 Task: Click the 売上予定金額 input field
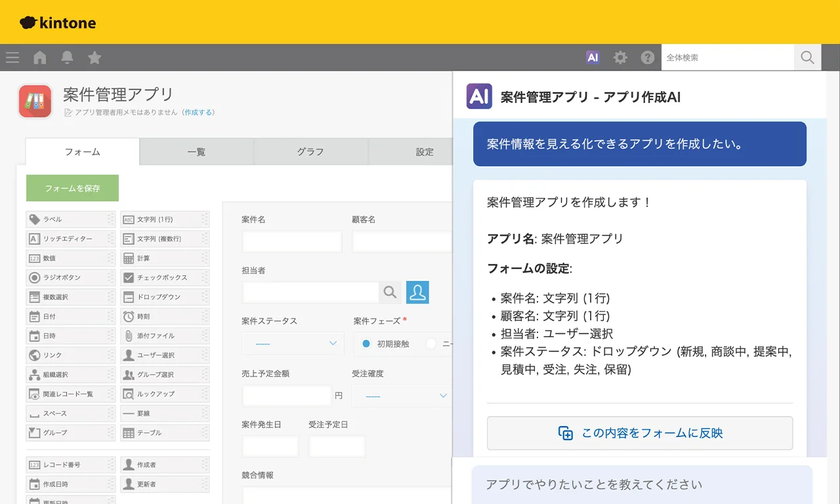(287, 396)
